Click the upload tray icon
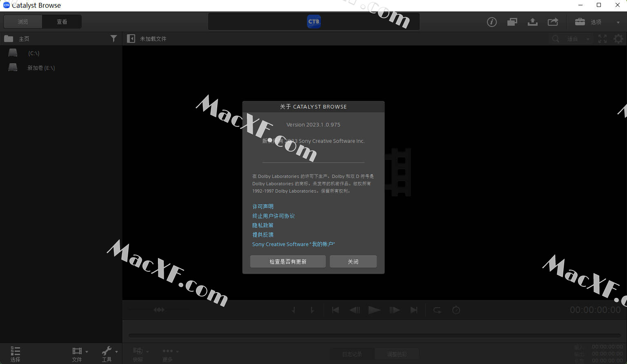This screenshot has width=627, height=364. pos(533,22)
